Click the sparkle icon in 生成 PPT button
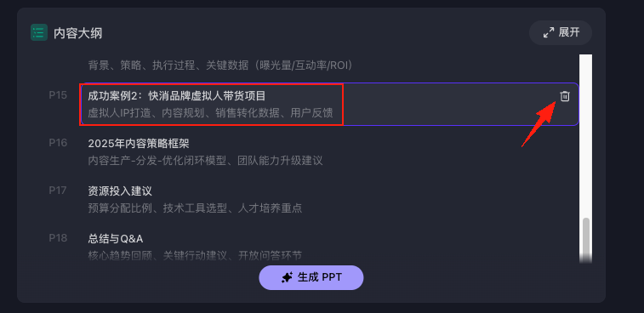This screenshot has width=644, height=313. (x=287, y=277)
